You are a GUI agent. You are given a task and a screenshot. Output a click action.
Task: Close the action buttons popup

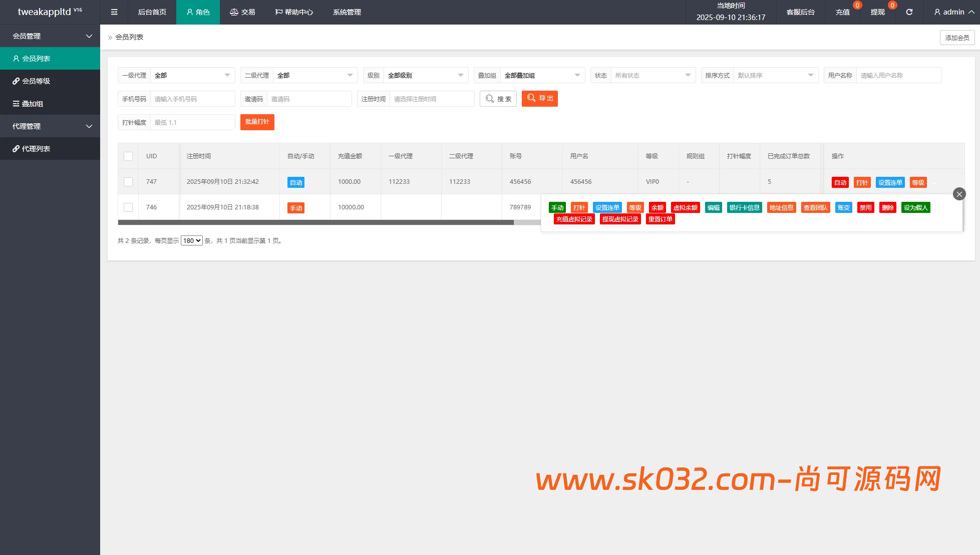click(959, 194)
